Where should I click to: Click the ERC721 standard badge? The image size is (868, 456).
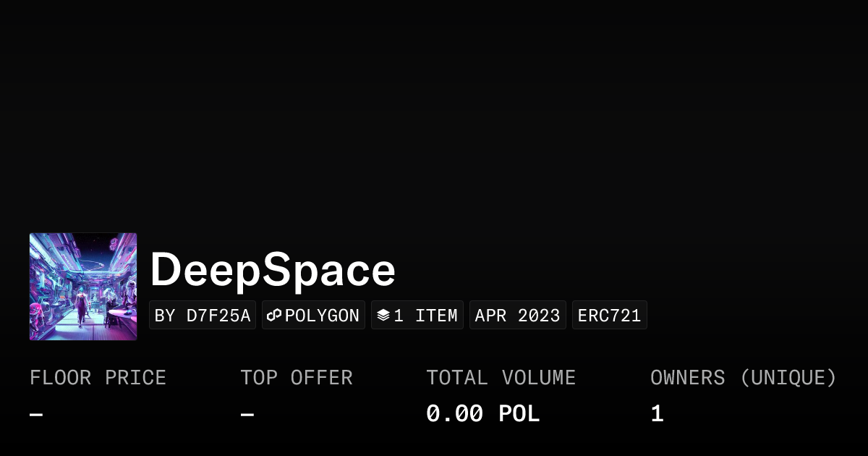tap(609, 315)
